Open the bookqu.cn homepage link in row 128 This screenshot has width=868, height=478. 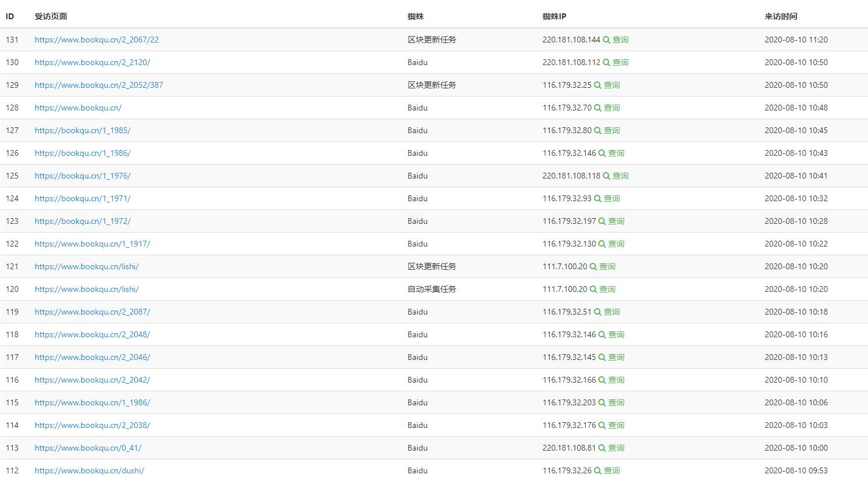(x=78, y=108)
